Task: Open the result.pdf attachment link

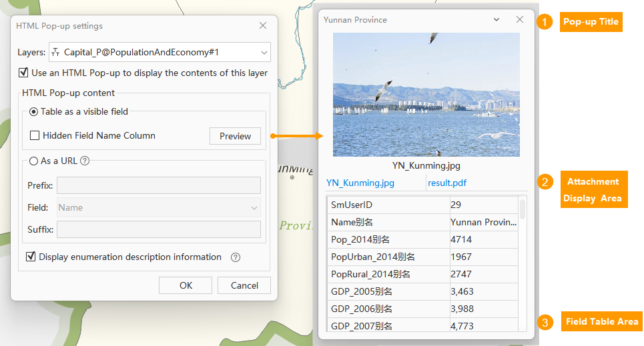Action: [448, 183]
